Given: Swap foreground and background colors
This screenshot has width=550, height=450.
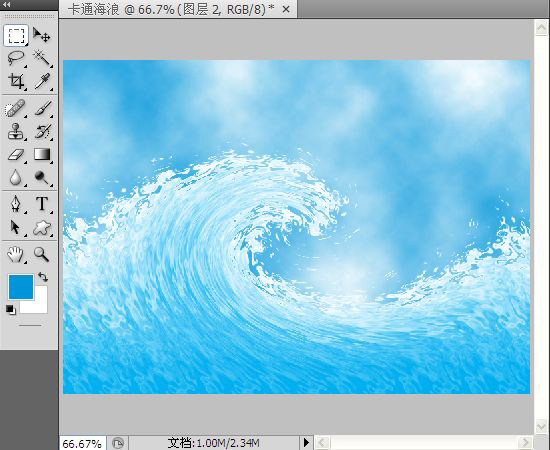Looking at the screenshot, I should point(43,277).
